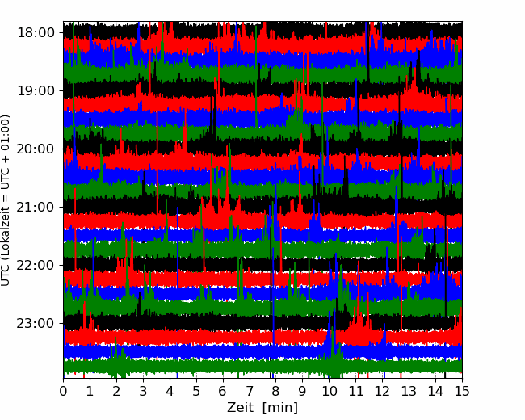
Task: Click the x-axis tick label 6
Action: pyautogui.click(x=223, y=391)
